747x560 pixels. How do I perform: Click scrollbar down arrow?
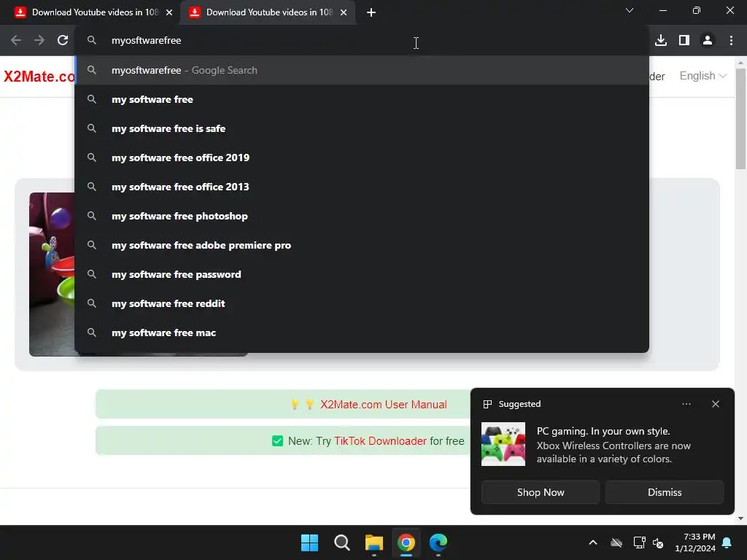(x=740, y=518)
